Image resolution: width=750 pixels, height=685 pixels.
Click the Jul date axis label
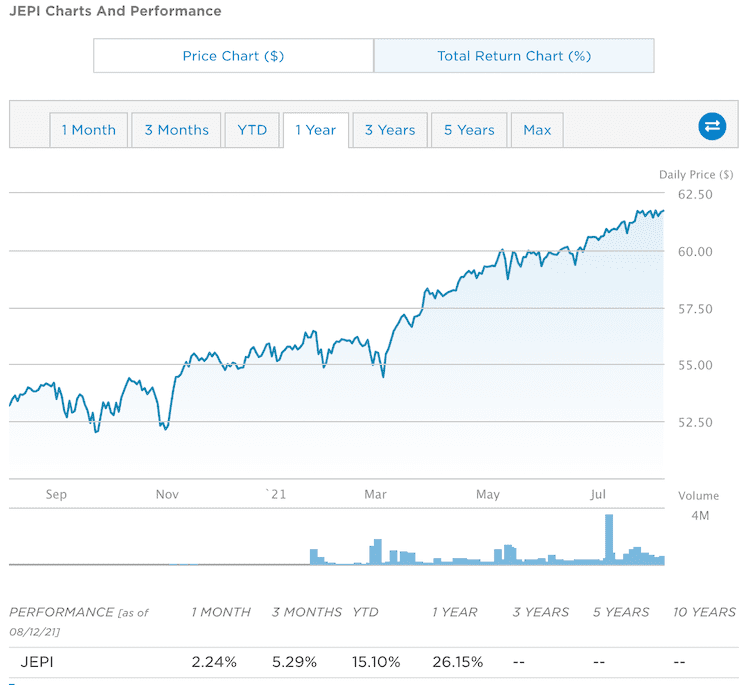598,495
